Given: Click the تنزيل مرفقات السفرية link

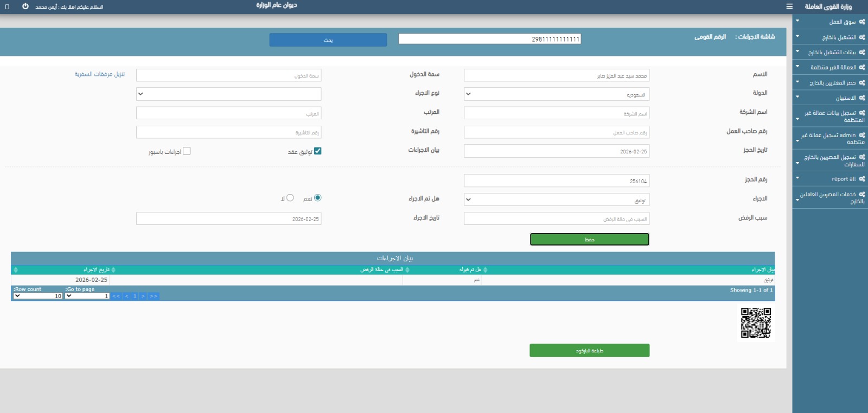Looking at the screenshot, I should pos(100,74).
